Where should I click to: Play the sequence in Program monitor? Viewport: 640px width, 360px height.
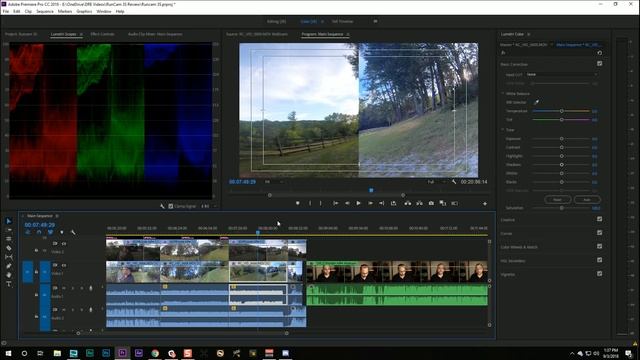point(358,203)
